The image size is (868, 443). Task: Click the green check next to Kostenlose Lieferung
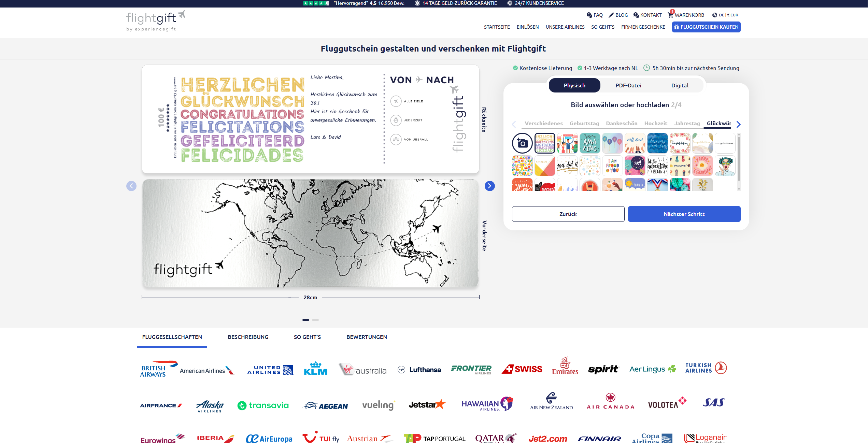(515, 68)
